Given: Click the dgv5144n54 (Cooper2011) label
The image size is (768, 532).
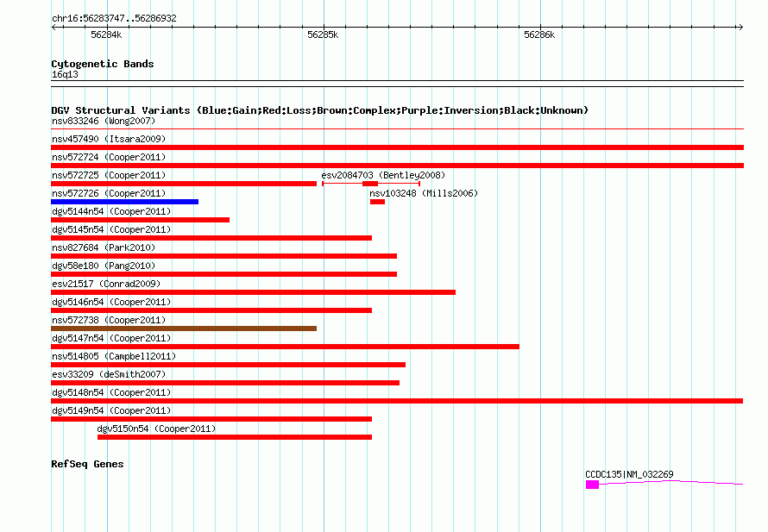Looking at the screenshot, I should click(111, 211).
